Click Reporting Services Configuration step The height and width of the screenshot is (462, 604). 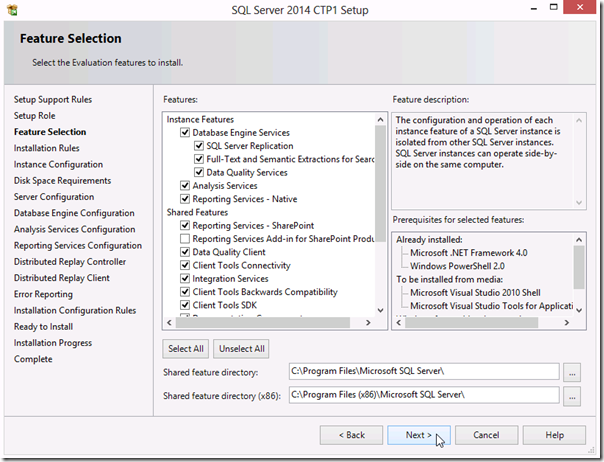78,245
